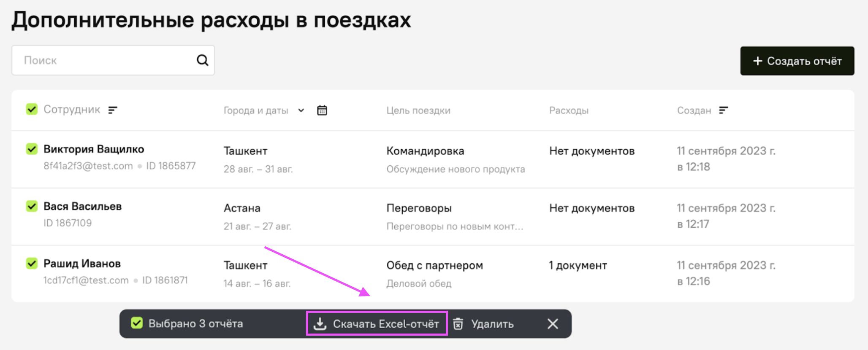This screenshot has height=350, width=868.
Task: Click the trash bin delete icon
Action: pos(458,324)
